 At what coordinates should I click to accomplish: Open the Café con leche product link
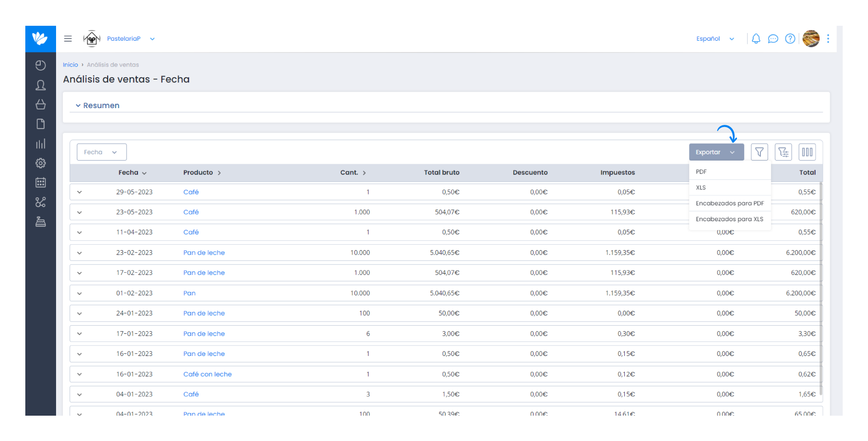pyautogui.click(x=208, y=374)
